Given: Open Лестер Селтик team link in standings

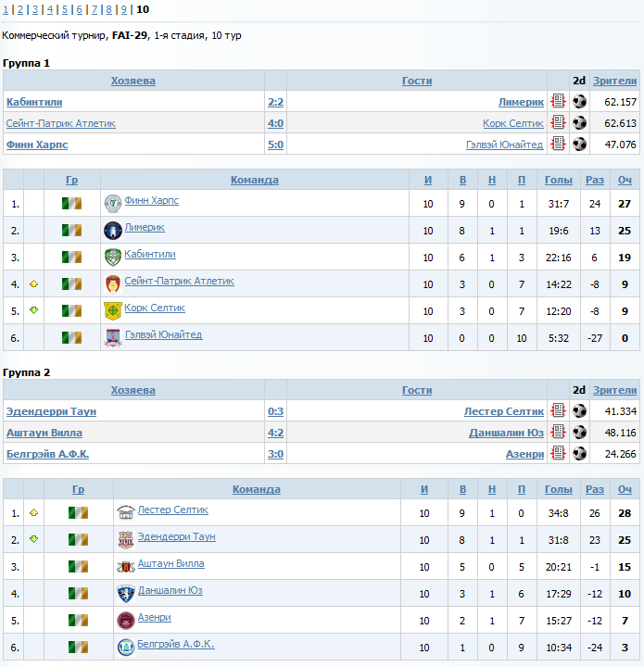Looking at the screenshot, I should click(x=172, y=510).
